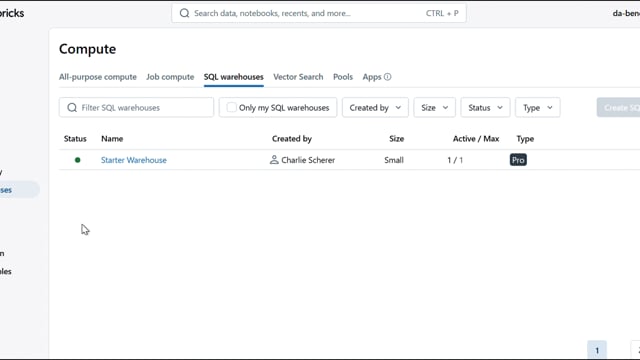Click the user icon beside Charlie Scherer
Viewport: 640px width, 360px height.
click(274, 160)
